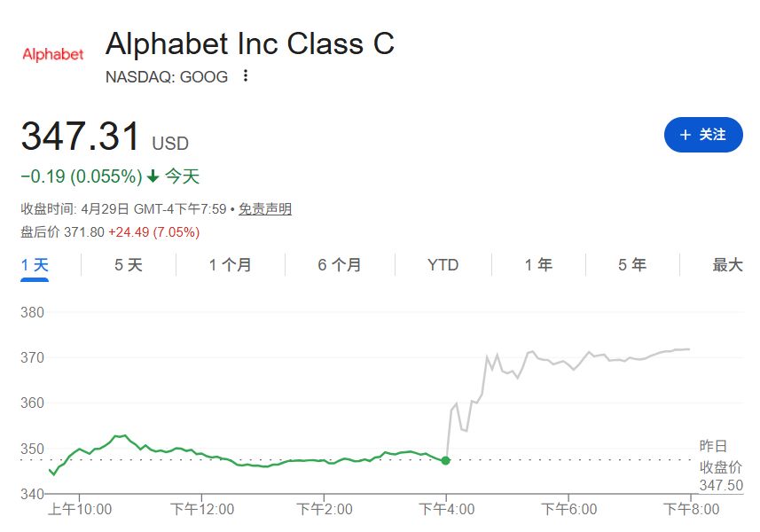Viewport: 760px width, 532px height.
Task: Click the 关注 follow button
Action: point(703,135)
